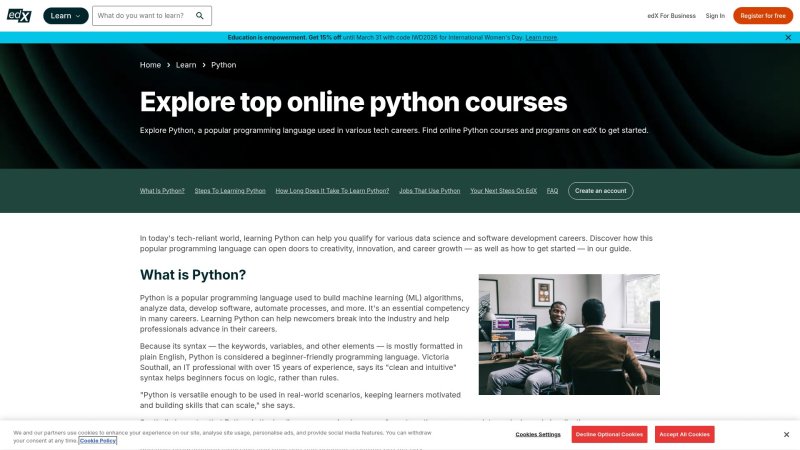Click the 'Explore top online python courses' title
800x450 pixels.
coord(353,102)
